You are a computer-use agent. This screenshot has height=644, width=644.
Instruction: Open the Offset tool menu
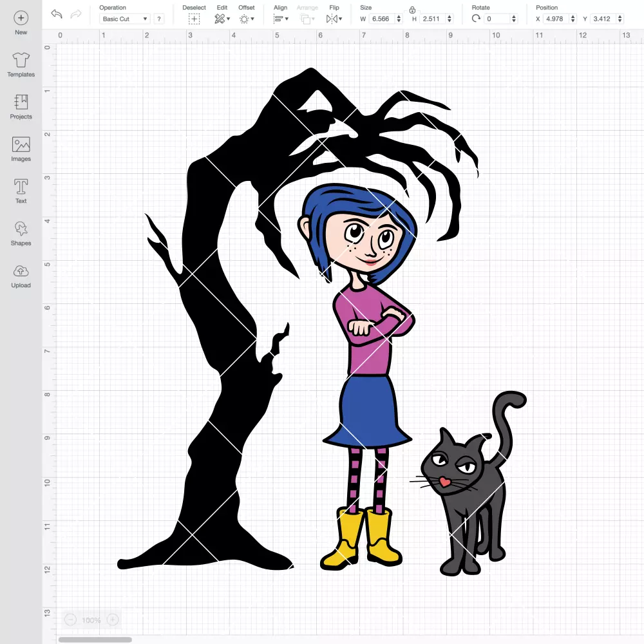tap(247, 19)
